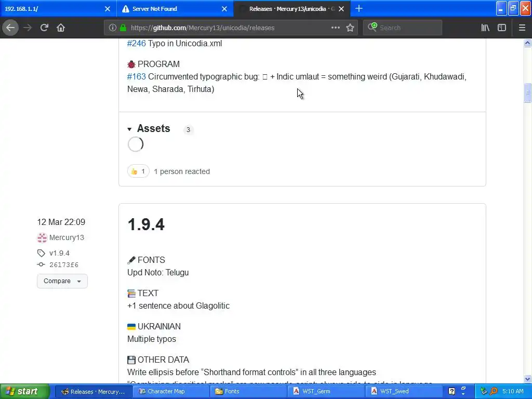The height and width of the screenshot is (399, 532).
Task: Open page actions three-dot menu
Action: (x=335, y=28)
